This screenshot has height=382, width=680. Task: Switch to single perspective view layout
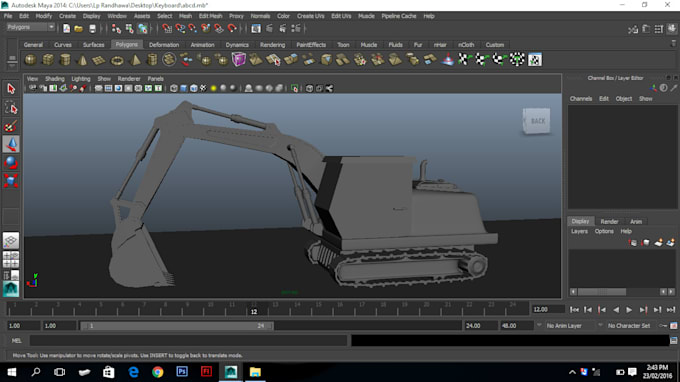tap(11, 241)
